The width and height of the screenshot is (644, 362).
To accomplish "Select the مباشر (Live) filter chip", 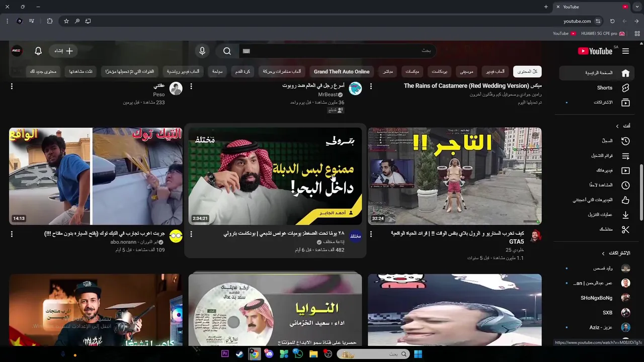I will (388, 71).
